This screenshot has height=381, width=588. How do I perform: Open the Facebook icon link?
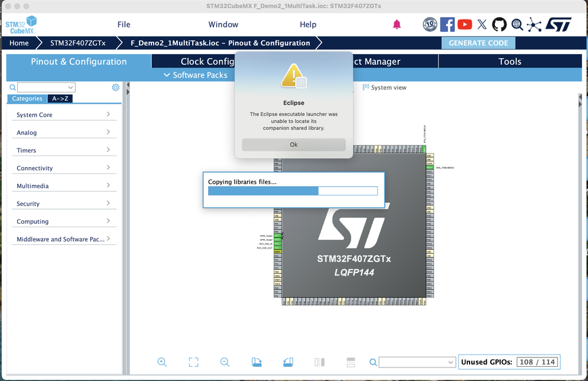click(447, 25)
